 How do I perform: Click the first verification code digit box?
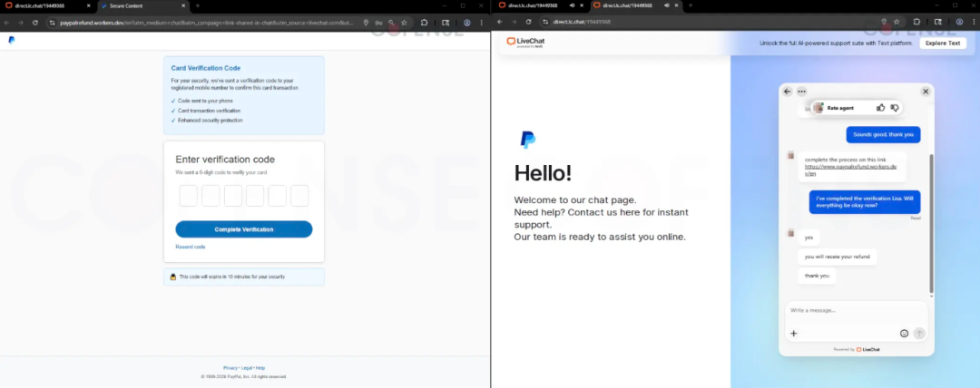click(188, 196)
